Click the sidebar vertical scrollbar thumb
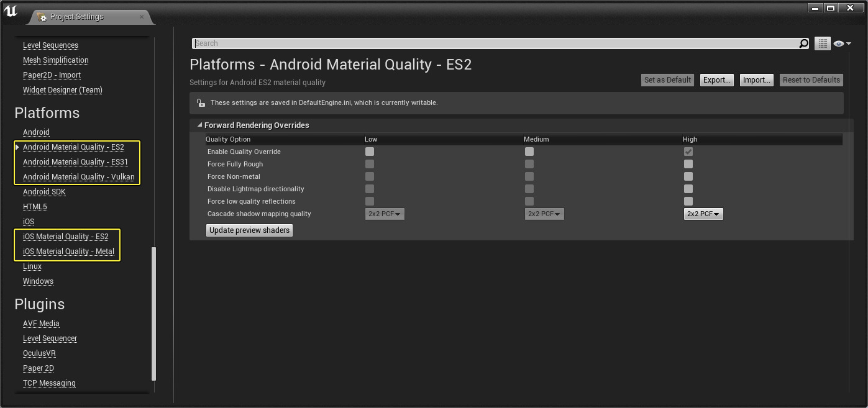 click(x=154, y=314)
